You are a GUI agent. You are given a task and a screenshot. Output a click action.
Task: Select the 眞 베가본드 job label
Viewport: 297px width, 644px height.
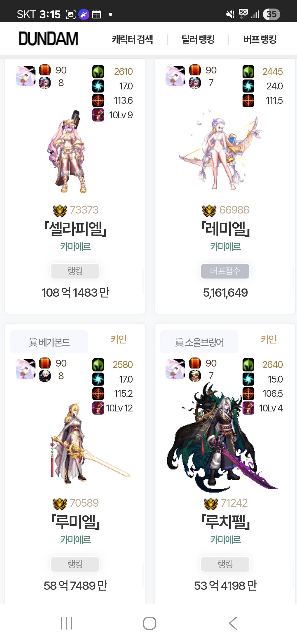pos(49,342)
